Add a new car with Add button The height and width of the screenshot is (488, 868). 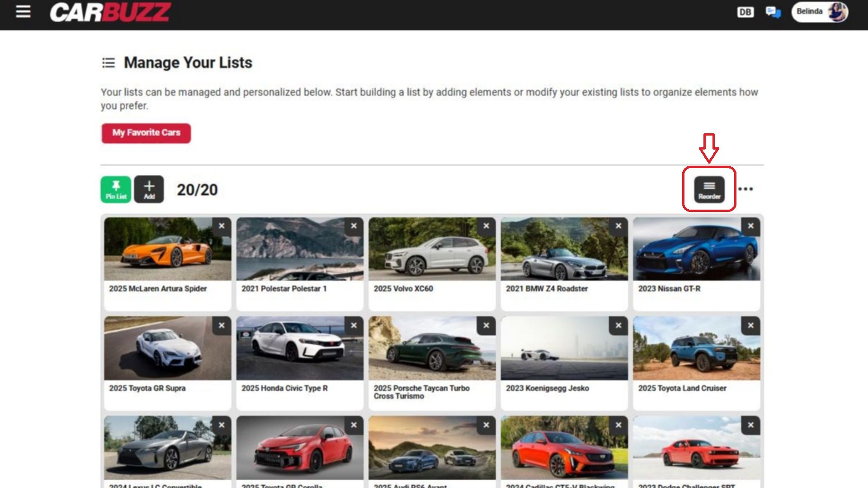[x=149, y=189]
